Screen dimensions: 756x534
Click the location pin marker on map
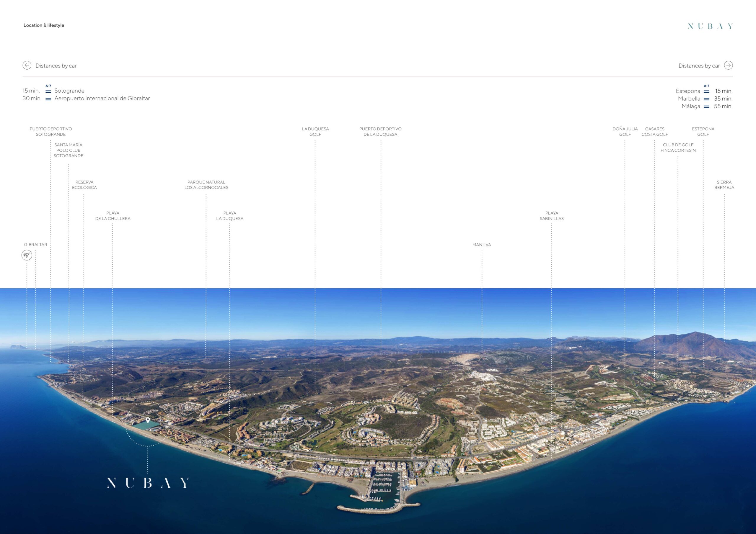[x=148, y=420]
